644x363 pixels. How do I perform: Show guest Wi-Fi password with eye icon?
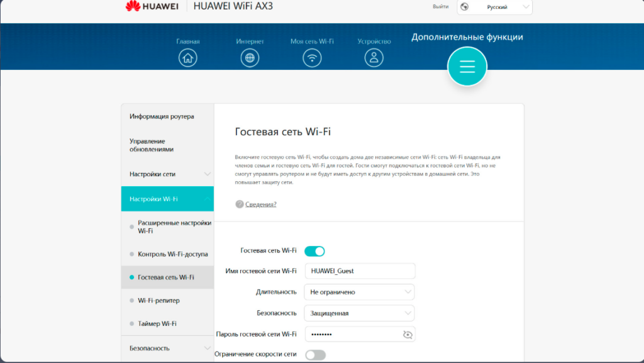pyautogui.click(x=408, y=335)
